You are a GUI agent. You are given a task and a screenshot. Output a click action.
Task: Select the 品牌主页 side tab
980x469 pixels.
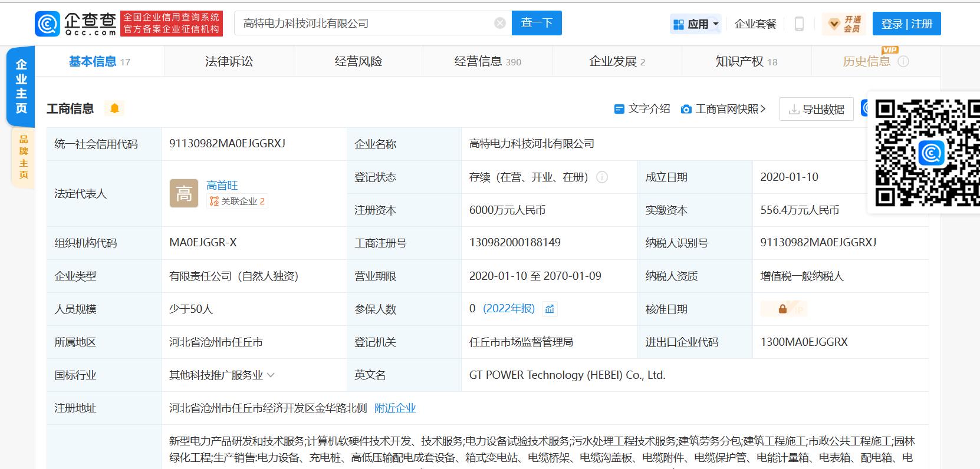(x=23, y=157)
